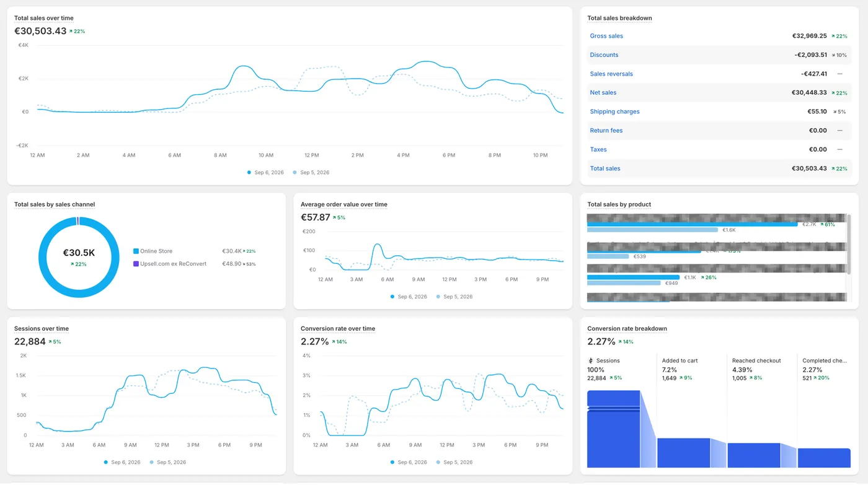Select the Return fees link
This screenshot has height=485, width=868.
pyautogui.click(x=606, y=131)
